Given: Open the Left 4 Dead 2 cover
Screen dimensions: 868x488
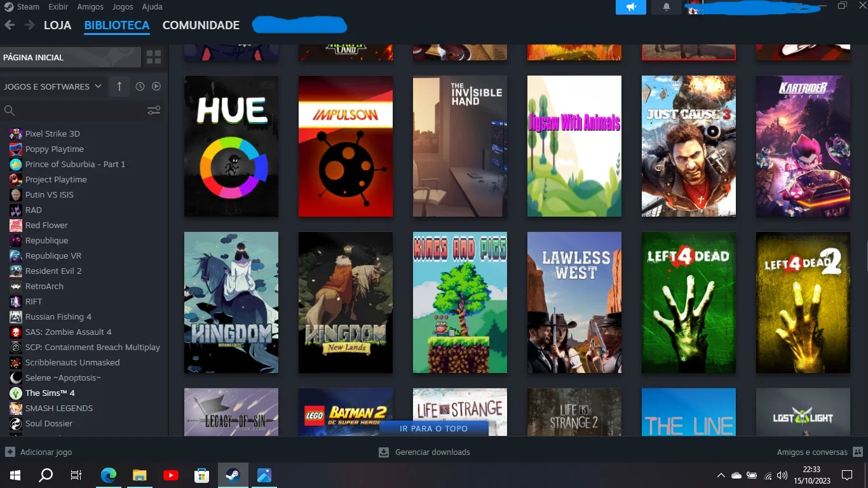Looking at the screenshot, I should tap(803, 302).
